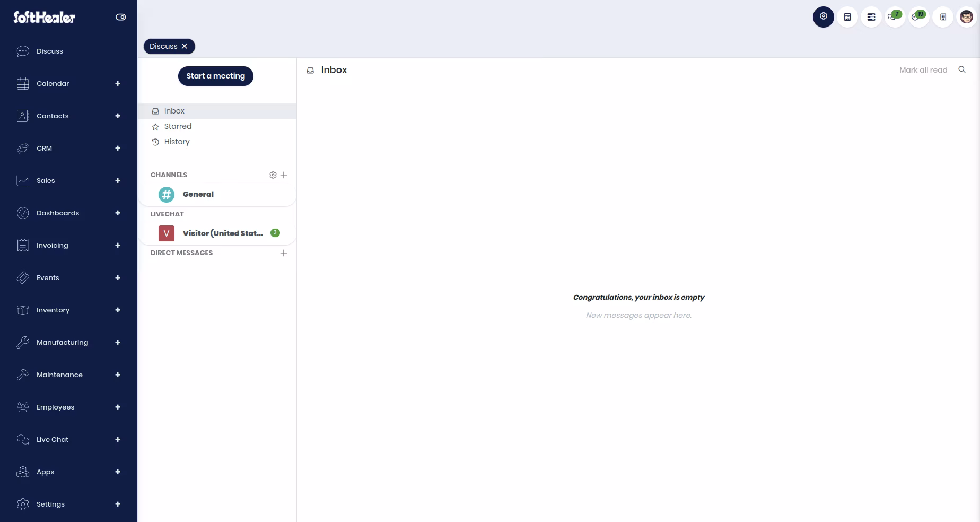The height and width of the screenshot is (522, 980).
Task: Expand the Sales submenu plus
Action: 118,180
